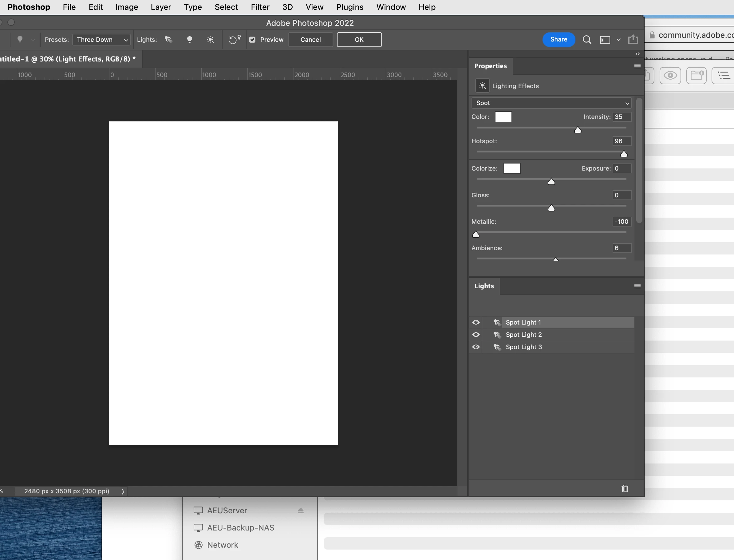Screen dimensions: 734x560
Task: Click the Reset current light icon
Action: pyautogui.click(x=234, y=40)
